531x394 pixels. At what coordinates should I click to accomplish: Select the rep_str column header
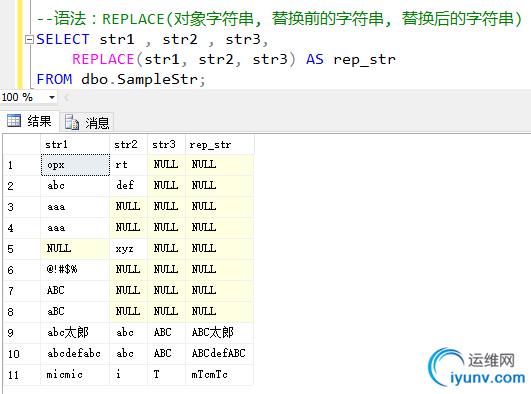[x=219, y=145]
